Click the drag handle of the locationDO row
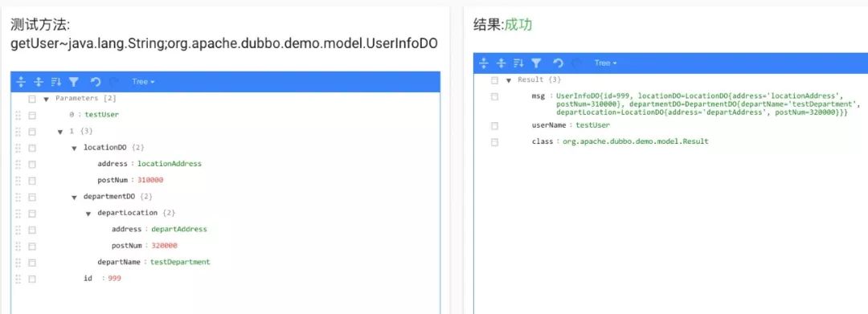The width and height of the screenshot is (868, 314). [18, 148]
